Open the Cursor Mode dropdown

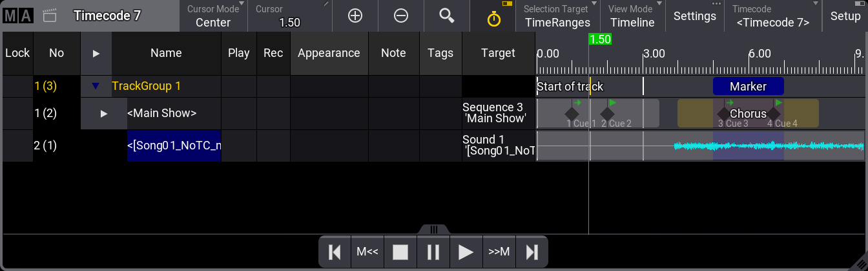click(213, 16)
